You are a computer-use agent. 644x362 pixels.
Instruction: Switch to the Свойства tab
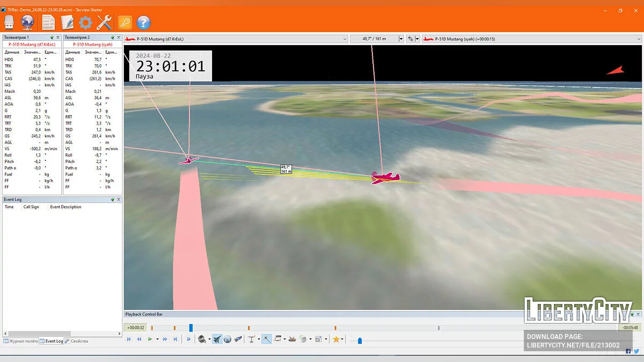pos(77,341)
